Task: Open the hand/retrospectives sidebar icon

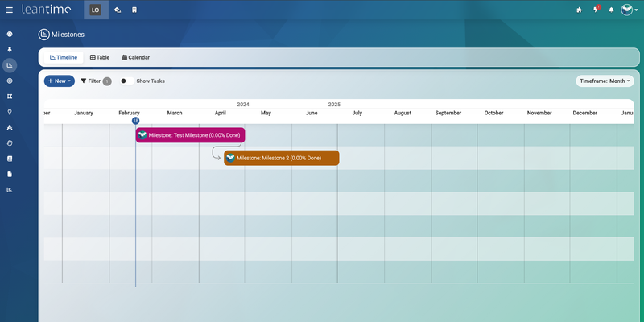Action: coord(10,143)
